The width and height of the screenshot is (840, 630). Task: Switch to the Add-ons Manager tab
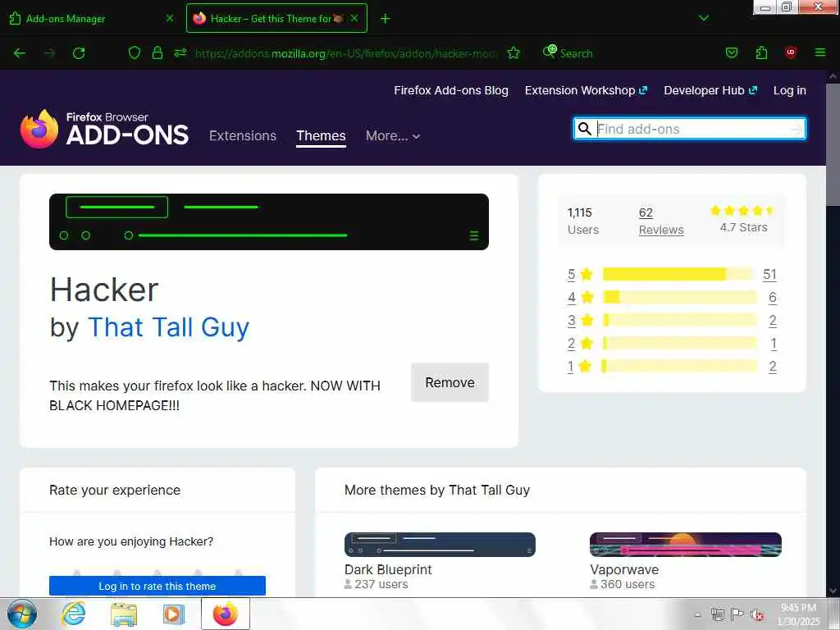tap(91, 18)
